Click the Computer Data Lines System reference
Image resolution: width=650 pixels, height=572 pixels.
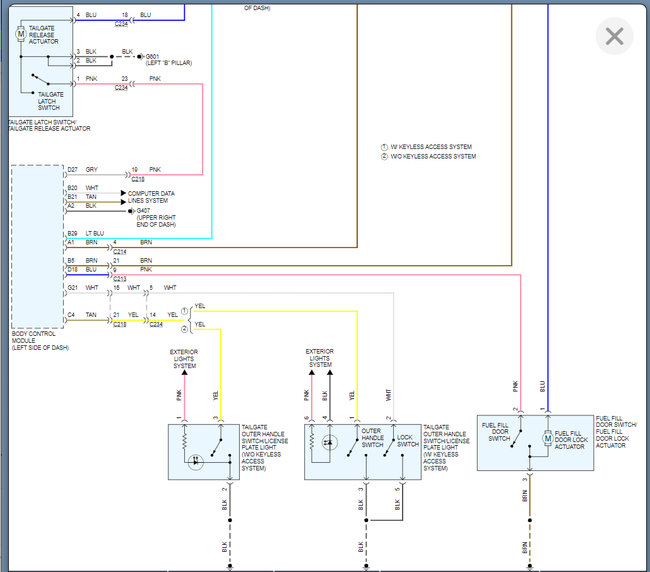click(x=151, y=197)
